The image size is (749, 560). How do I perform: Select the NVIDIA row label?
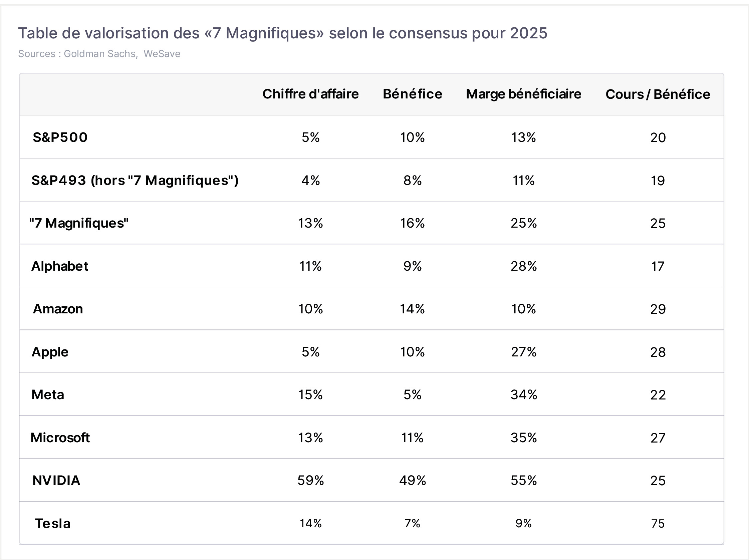click(x=56, y=481)
